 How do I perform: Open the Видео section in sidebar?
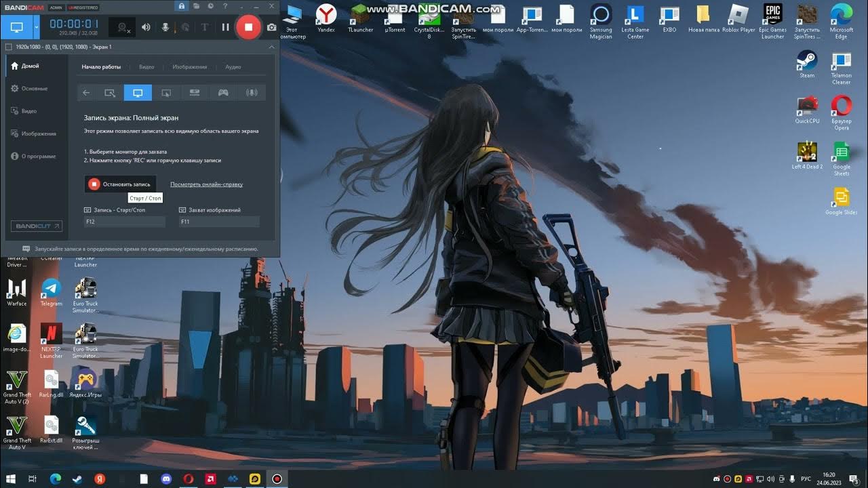pos(24,110)
